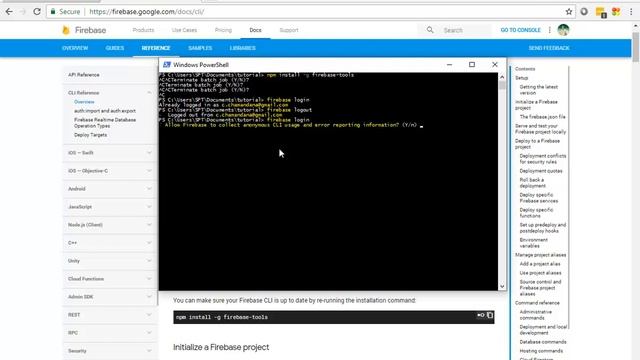
Task: Expand Cloud Functions section
Action: click(109, 278)
